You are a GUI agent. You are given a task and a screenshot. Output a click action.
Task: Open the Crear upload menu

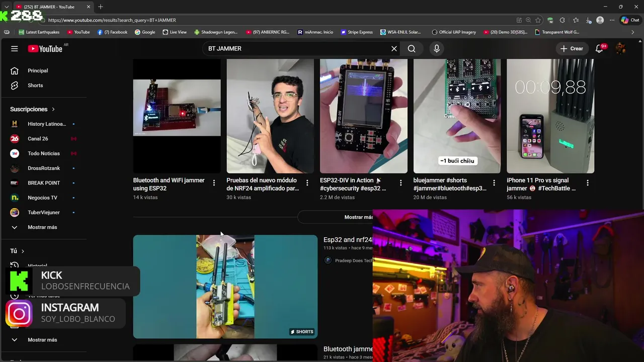572,49
